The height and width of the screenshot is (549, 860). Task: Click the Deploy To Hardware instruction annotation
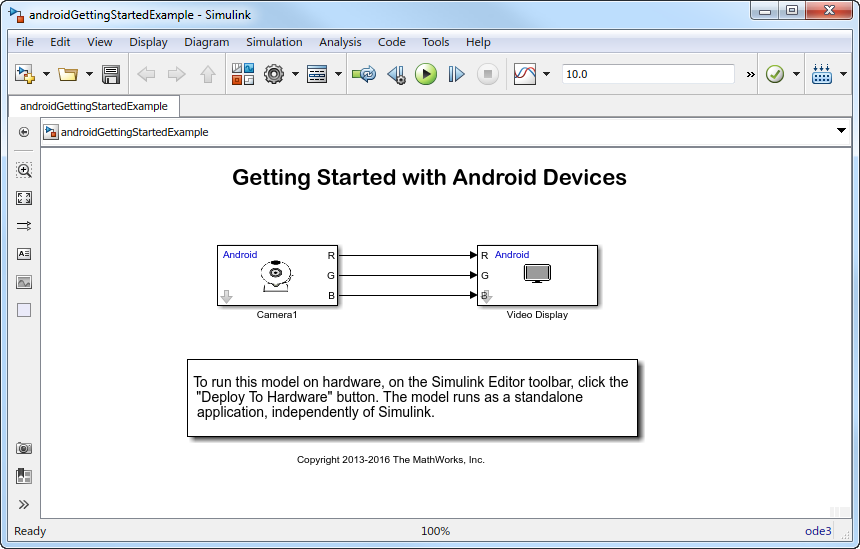pos(412,398)
